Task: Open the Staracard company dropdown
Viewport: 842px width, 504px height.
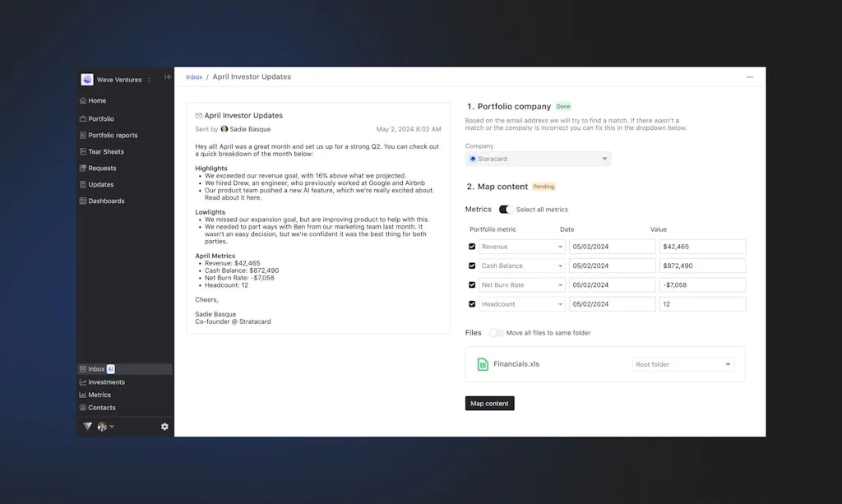Action: point(539,159)
